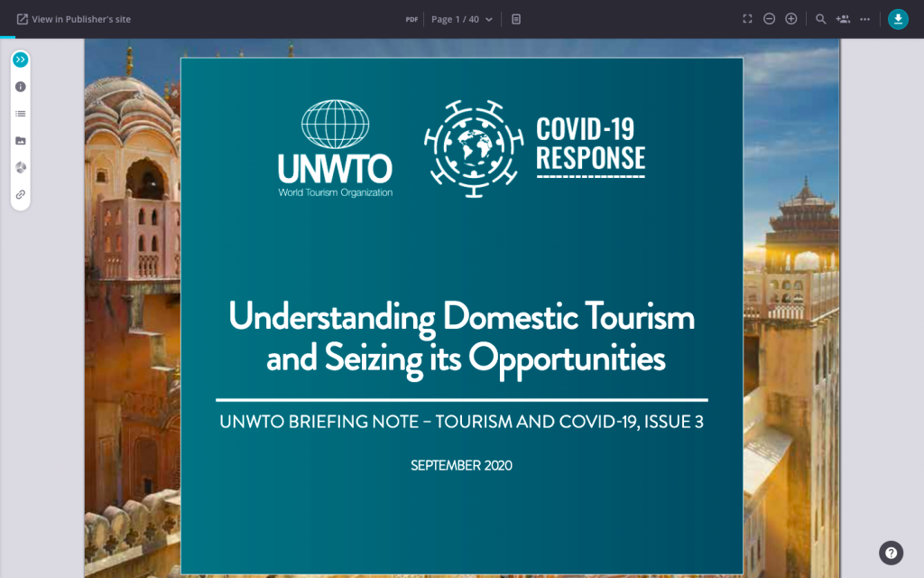Image resolution: width=924 pixels, height=578 pixels.
Task: Click the UNWTO BRIEFING NOTE subtitle line
Action: (x=461, y=422)
